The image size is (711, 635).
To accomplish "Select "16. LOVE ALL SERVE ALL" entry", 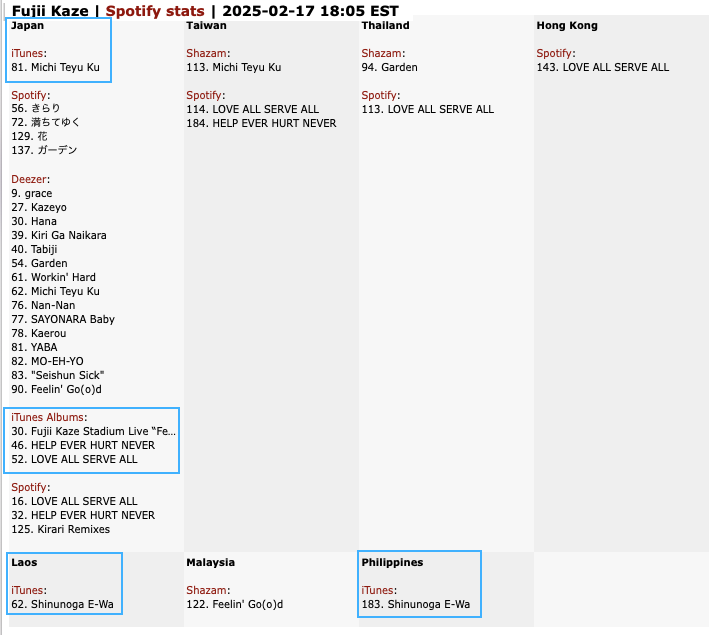I will (74, 501).
